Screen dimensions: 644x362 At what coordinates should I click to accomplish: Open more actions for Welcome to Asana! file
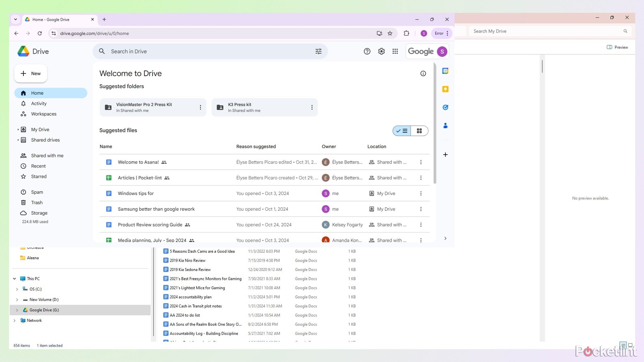421,162
